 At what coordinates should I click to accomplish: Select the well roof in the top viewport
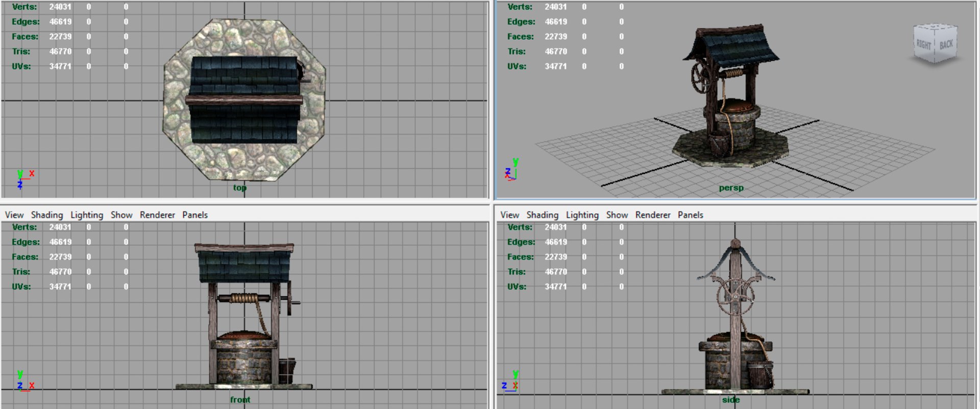[244, 99]
